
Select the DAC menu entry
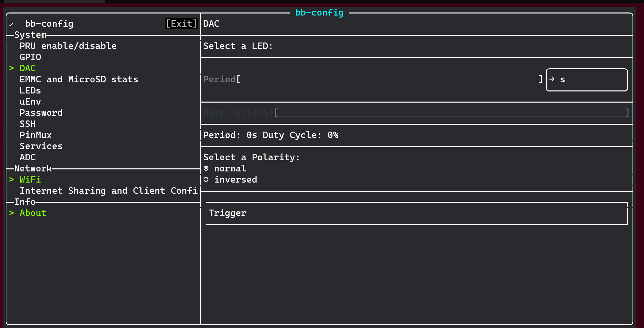(x=28, y=68)
